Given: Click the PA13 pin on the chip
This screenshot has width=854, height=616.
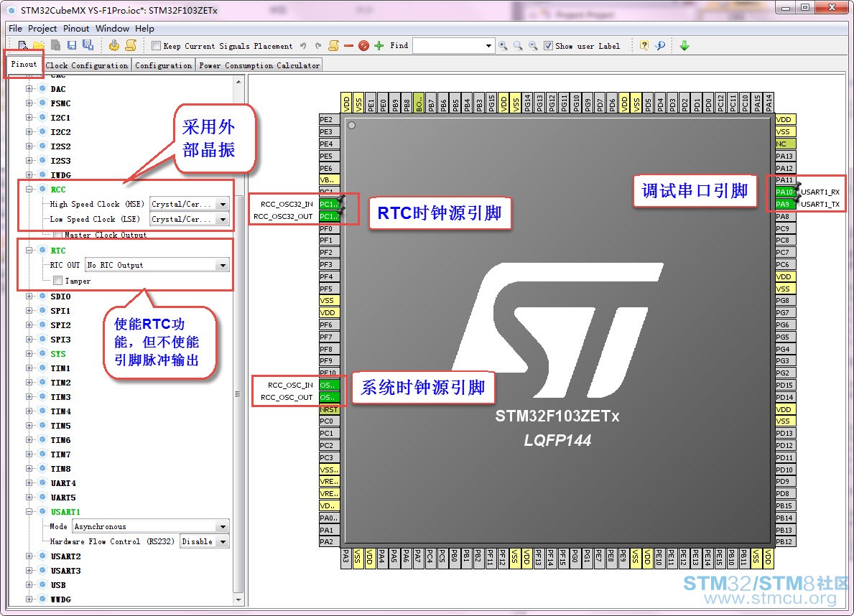Looking at the screenshot, I should (785, 157).
